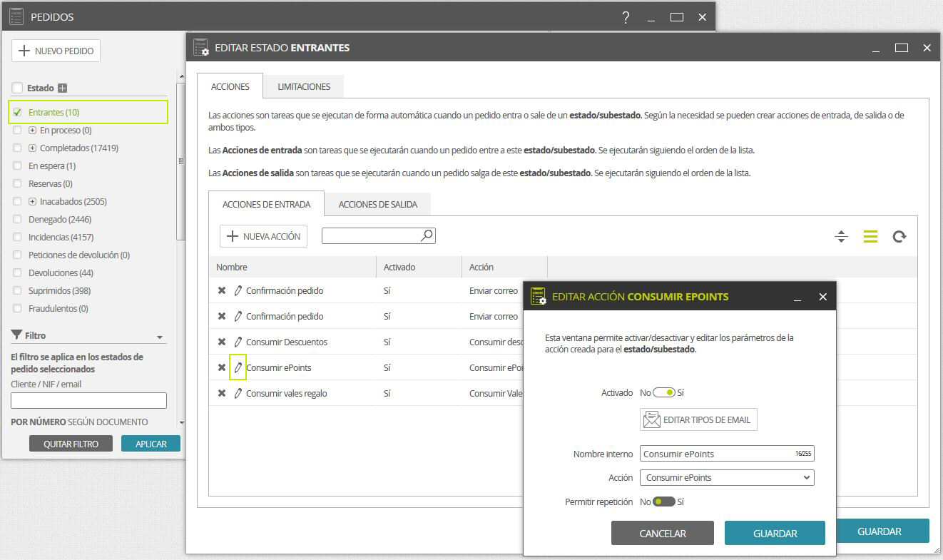
Task: Expand the Inacabados state tree
Action: pyautogui.click(x=32, y=202)
